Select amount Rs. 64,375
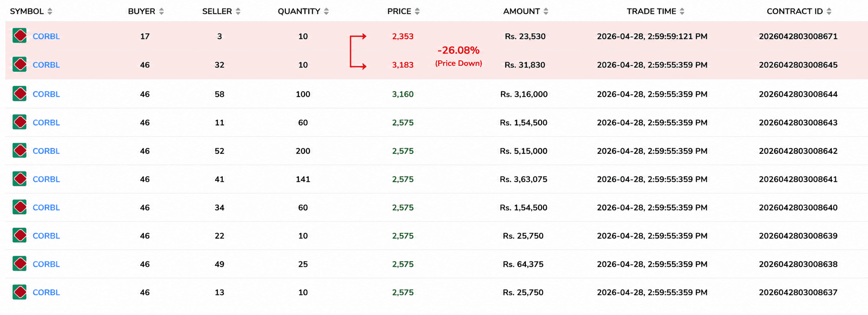The image size is (868, 315). [x=523, y=264]
